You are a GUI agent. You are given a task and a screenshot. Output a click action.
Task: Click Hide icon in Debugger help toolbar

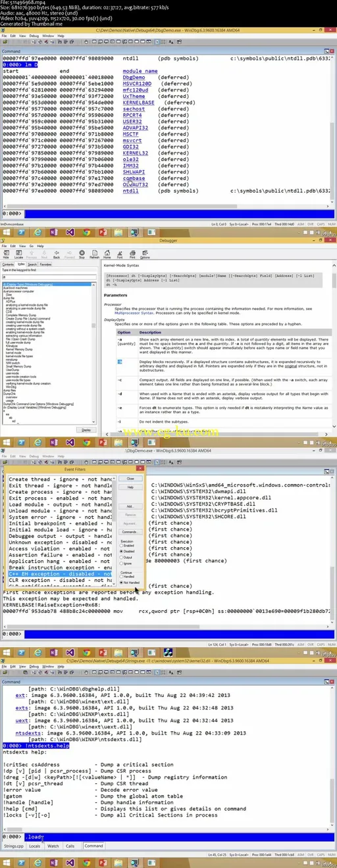coord(5,254)
